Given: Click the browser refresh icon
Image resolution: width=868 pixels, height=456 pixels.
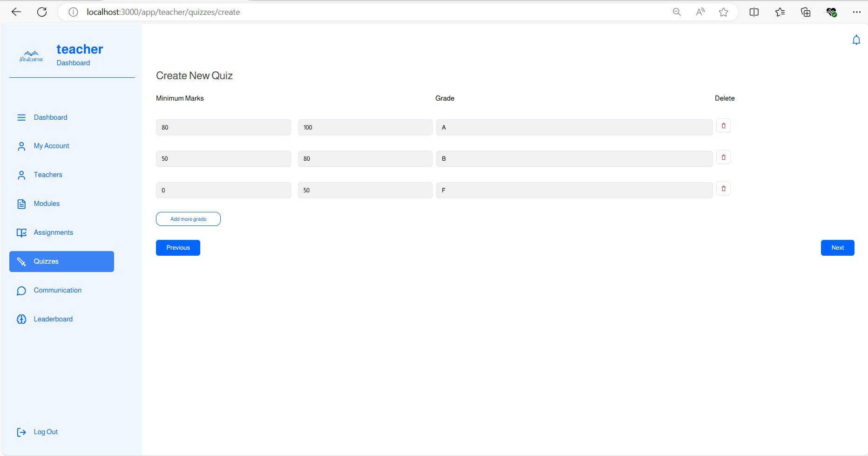Looking at the screenshot, I should coord(42,12).
